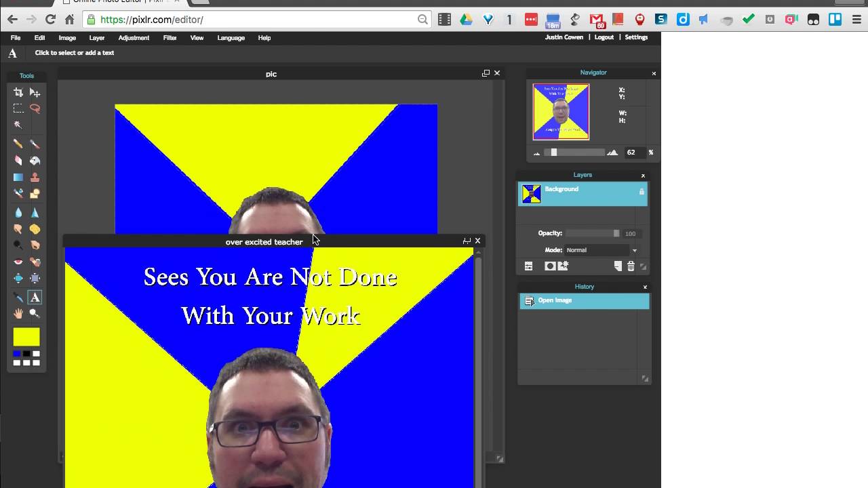
Task: Select the Brush tool
Action: [x=35, y=144]
